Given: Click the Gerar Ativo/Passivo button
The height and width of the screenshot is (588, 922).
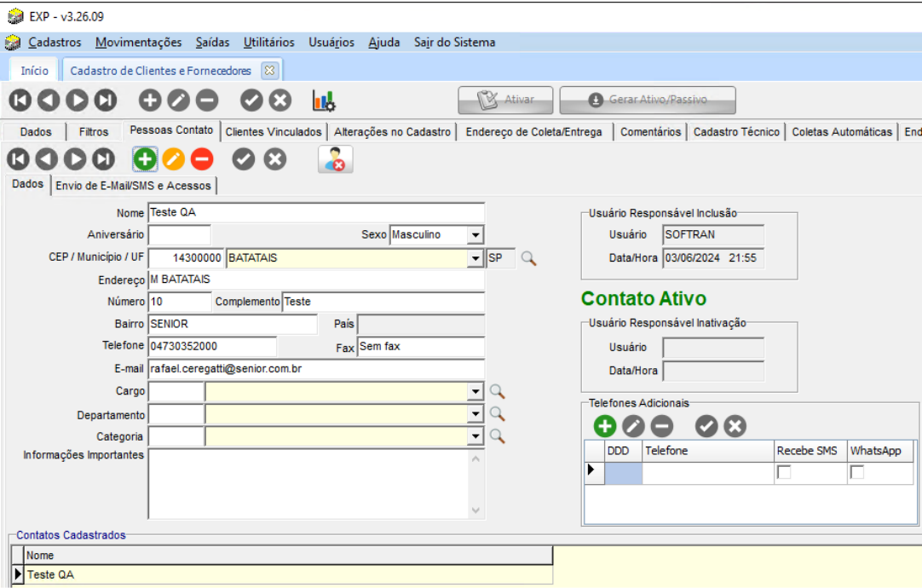Looking at the screenshot, I should 648,100.
